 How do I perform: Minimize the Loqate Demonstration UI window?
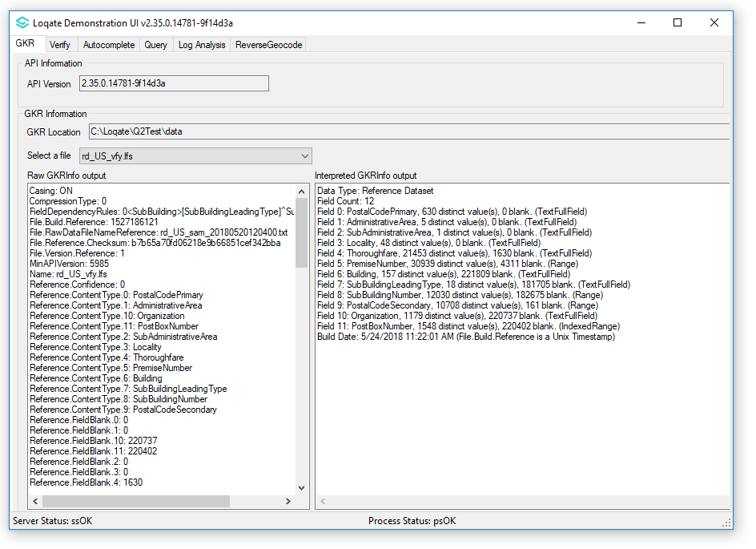pyautogui.click(x=641, y=22)
